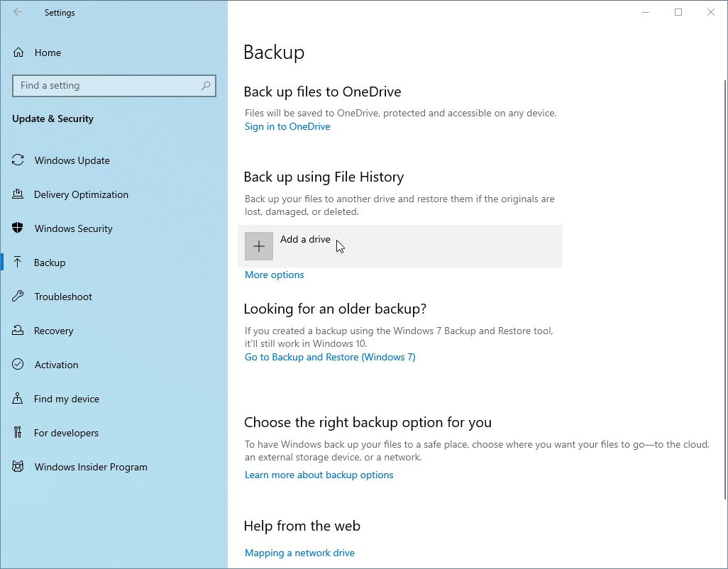This screenshot has height=569, width=728.
Task: Select Windows Security in sidebar
Action: (x=73, y=228)
